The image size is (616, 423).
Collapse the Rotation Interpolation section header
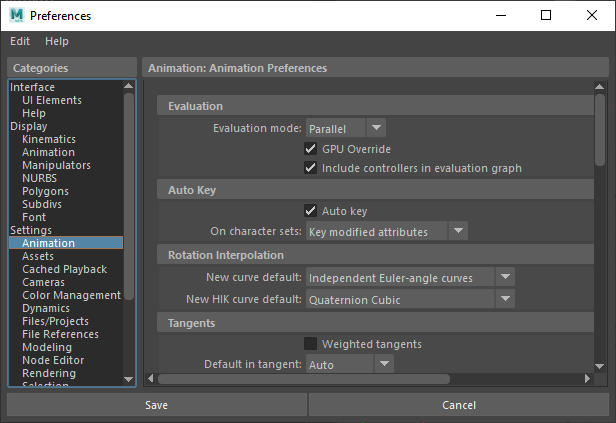click(375, 255)
